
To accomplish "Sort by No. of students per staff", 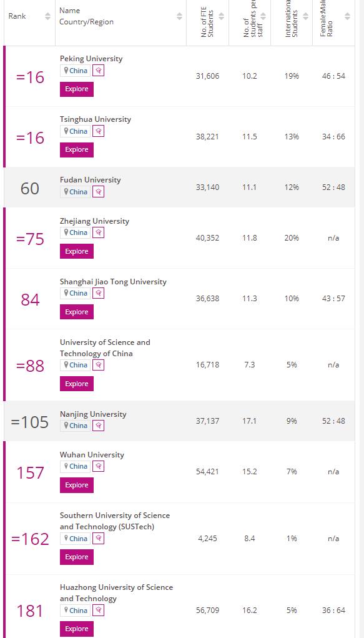I will point(263,16).
